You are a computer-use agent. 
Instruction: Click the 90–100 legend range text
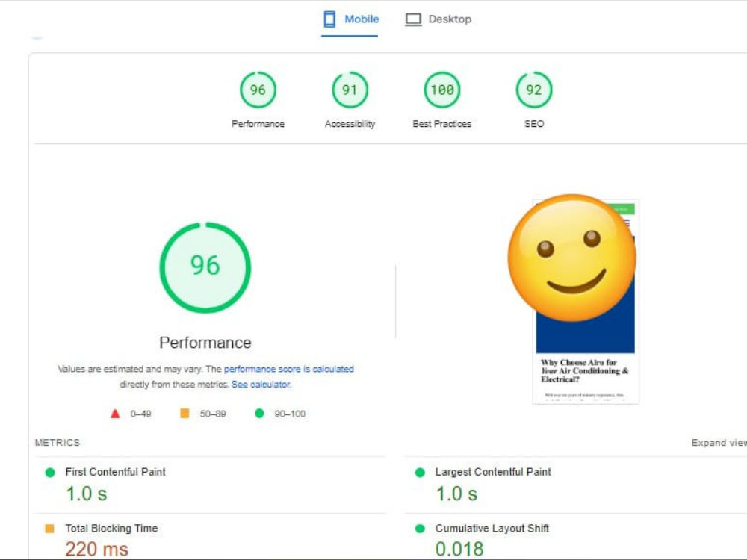pos(290,414)
